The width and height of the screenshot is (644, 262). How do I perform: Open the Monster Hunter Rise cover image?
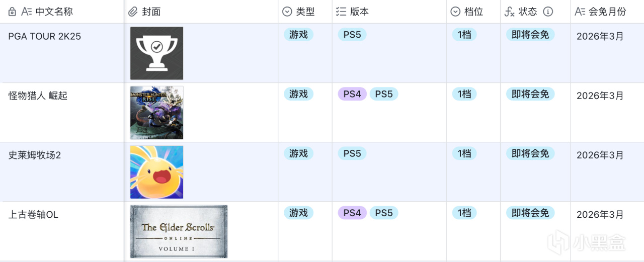[156, 113]
